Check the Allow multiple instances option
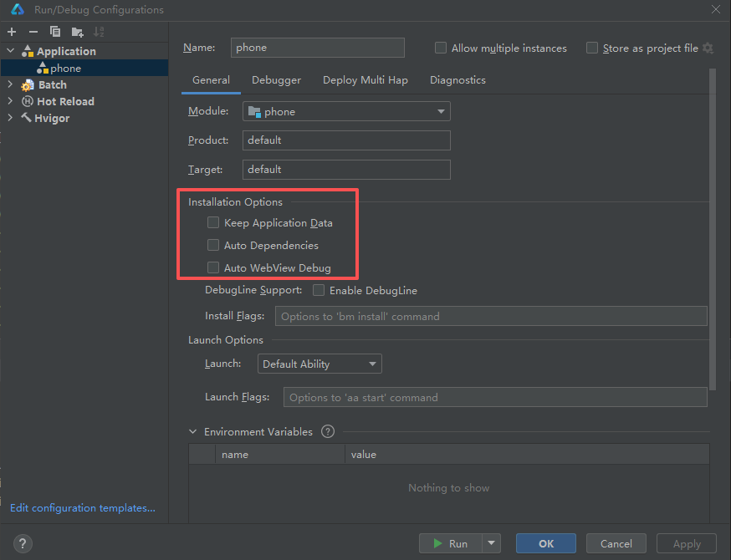 [x=441, y=48]
